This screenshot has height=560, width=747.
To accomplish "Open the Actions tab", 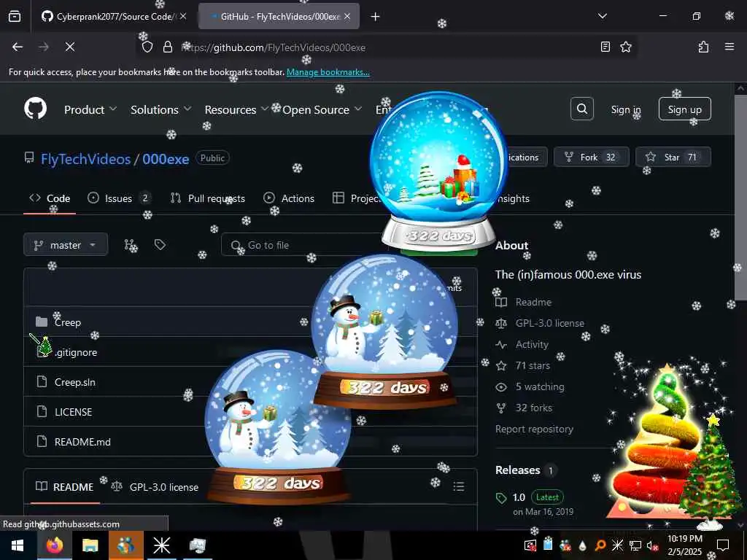I will [x=289, y=198].
